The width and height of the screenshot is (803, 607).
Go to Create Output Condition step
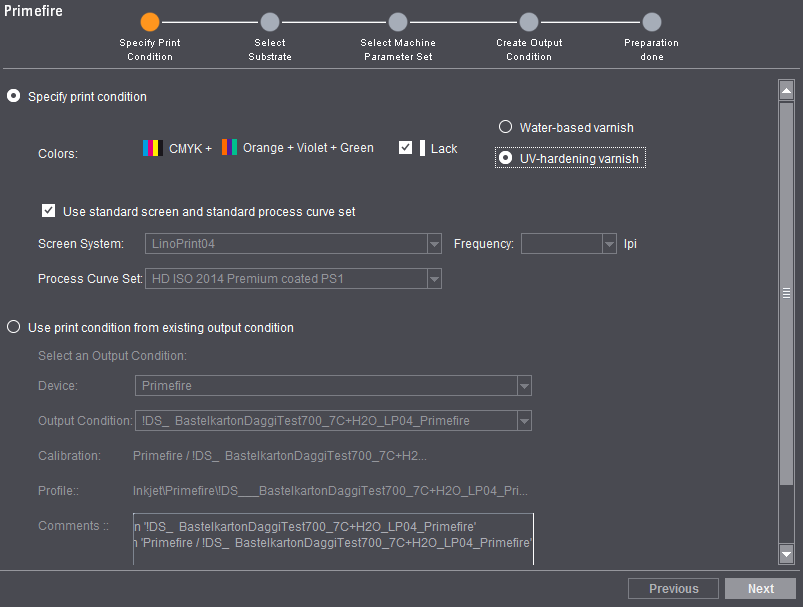point(529,22)
